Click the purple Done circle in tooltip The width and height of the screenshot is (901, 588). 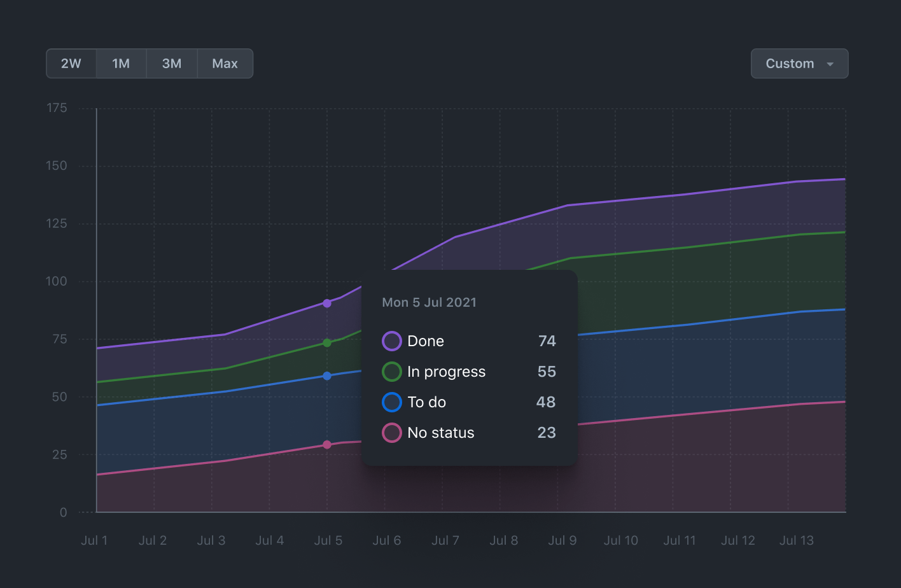point(391,341)
